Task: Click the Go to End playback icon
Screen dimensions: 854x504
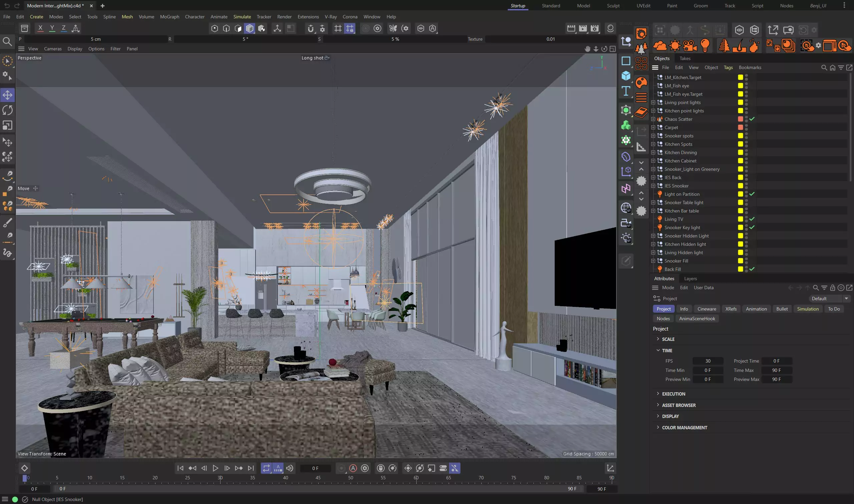Action: (251, 468)
